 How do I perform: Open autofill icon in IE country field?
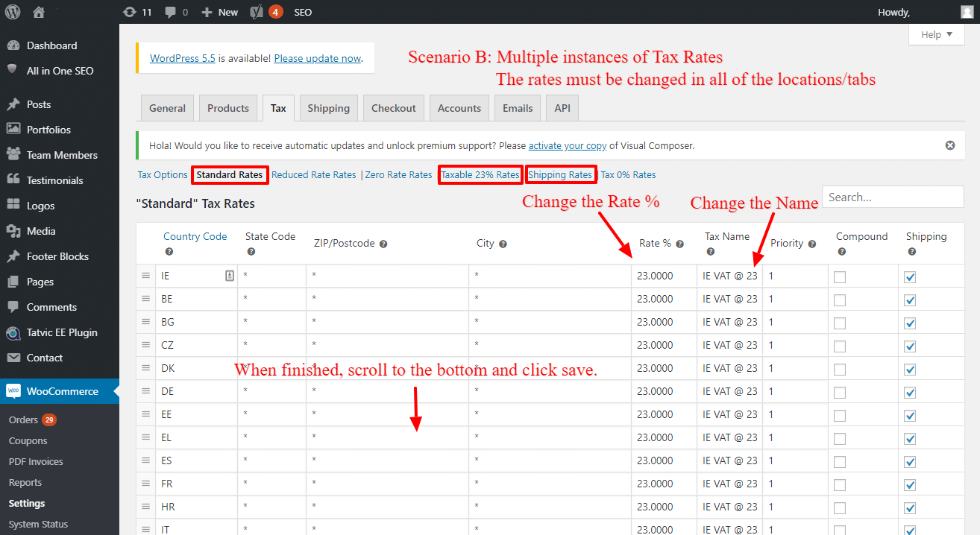(x=230, y=276)
